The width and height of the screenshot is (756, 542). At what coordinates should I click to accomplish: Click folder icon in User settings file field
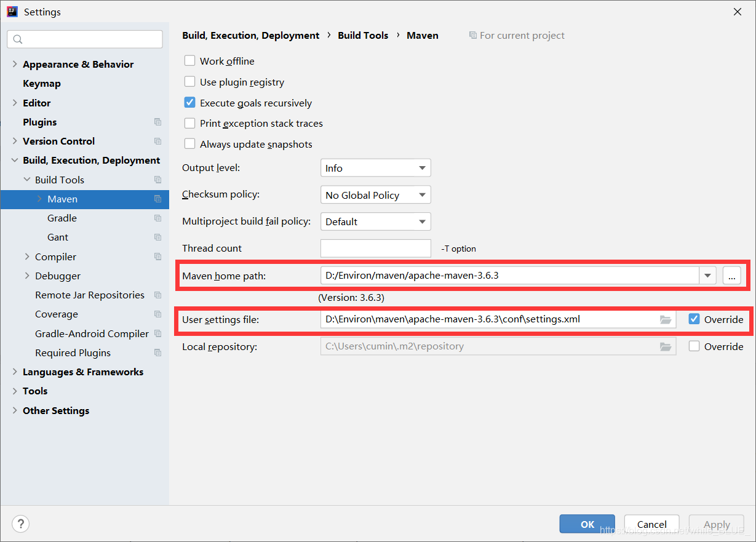[x=665, y=319]
